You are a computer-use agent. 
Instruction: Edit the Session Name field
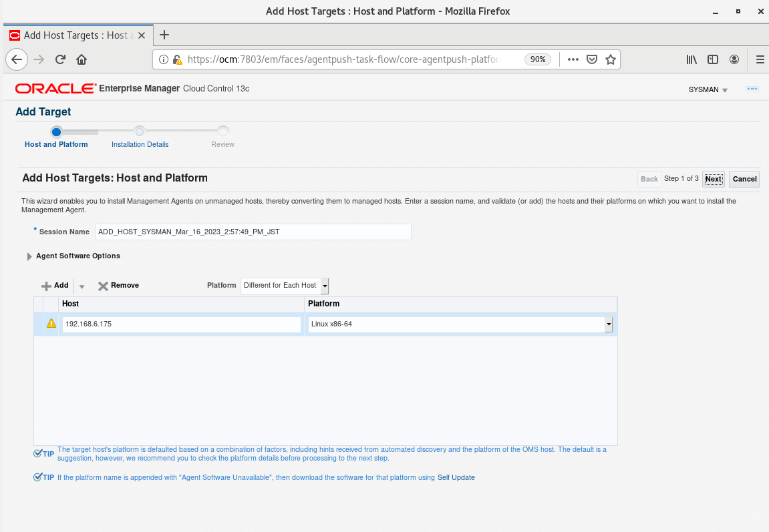[253, 232]
